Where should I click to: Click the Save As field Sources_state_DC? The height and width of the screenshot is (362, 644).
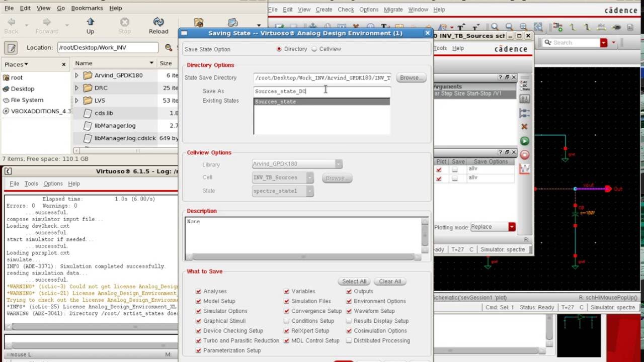322,91
